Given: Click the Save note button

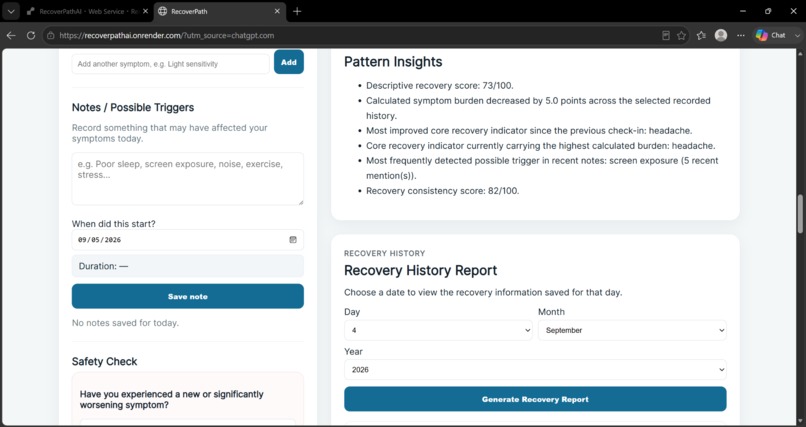Looking at the screenshot, I should pos(188,296).
